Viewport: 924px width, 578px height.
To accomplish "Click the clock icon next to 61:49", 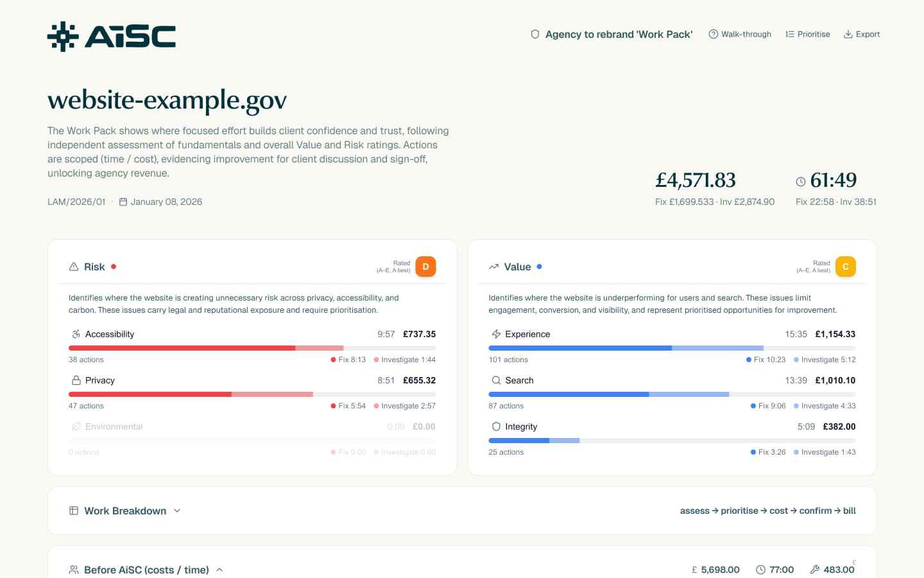I will tap(801, 181).
